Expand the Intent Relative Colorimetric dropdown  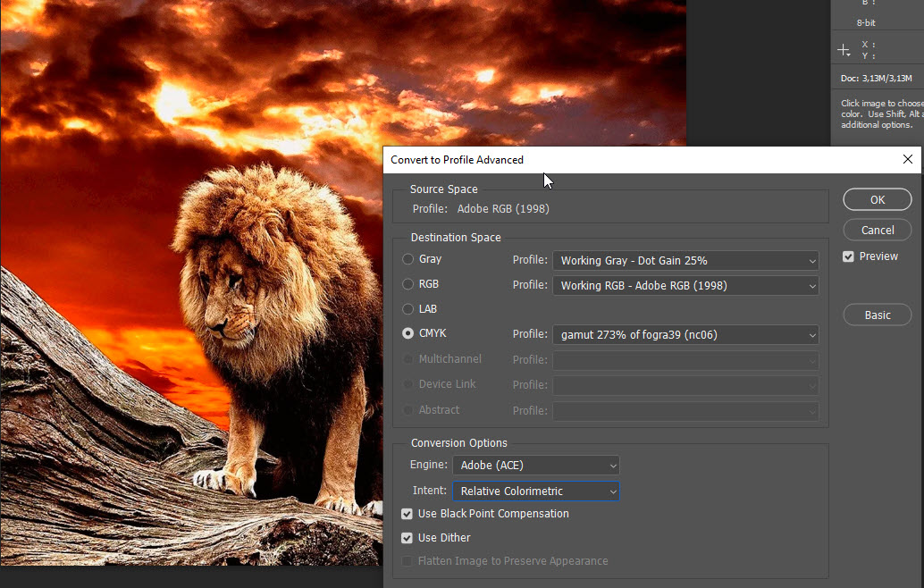pyautogui.click(x=535, y=491)
